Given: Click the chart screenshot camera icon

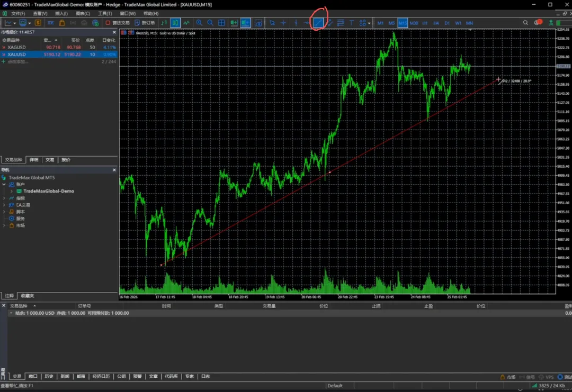Looking at the screenshot, I should click(x=258, y=23).
